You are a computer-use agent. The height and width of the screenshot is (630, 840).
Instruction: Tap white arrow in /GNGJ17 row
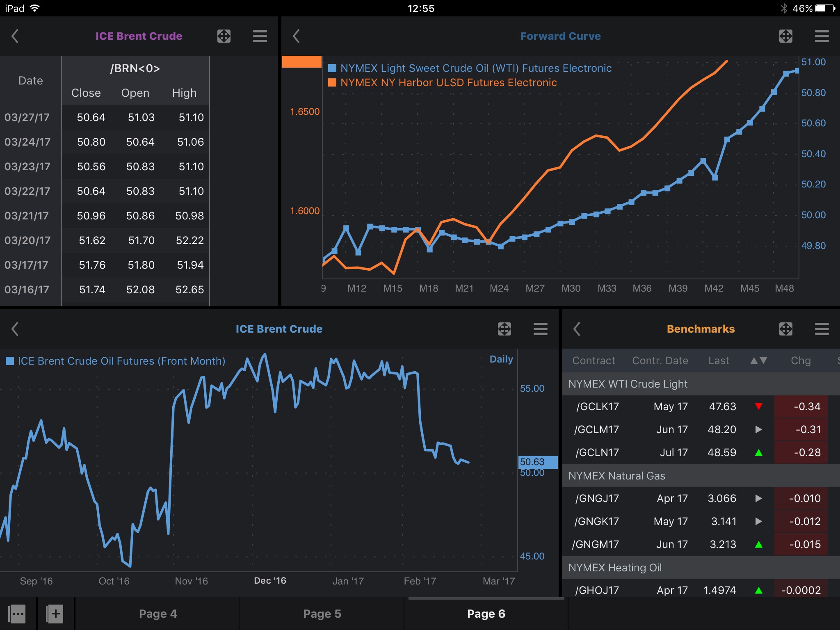pos(759,498)
